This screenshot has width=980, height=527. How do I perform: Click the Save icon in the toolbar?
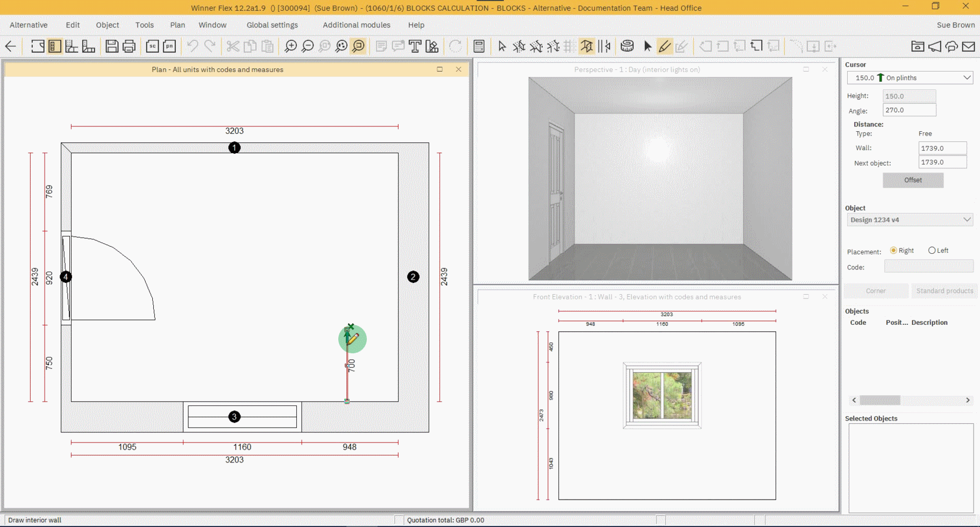pos(111,46)
